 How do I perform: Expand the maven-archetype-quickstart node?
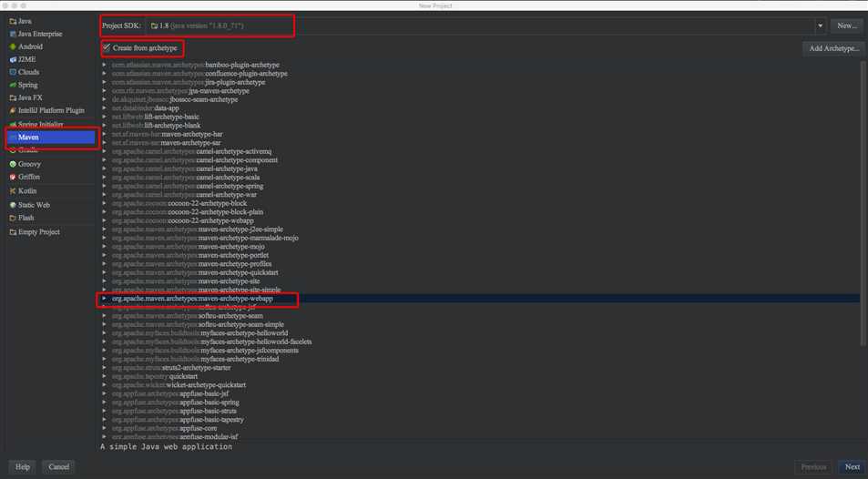104,272
